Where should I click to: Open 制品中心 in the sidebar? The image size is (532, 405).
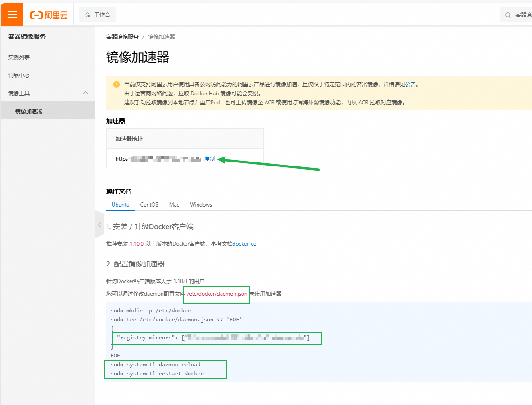point(19,75)
